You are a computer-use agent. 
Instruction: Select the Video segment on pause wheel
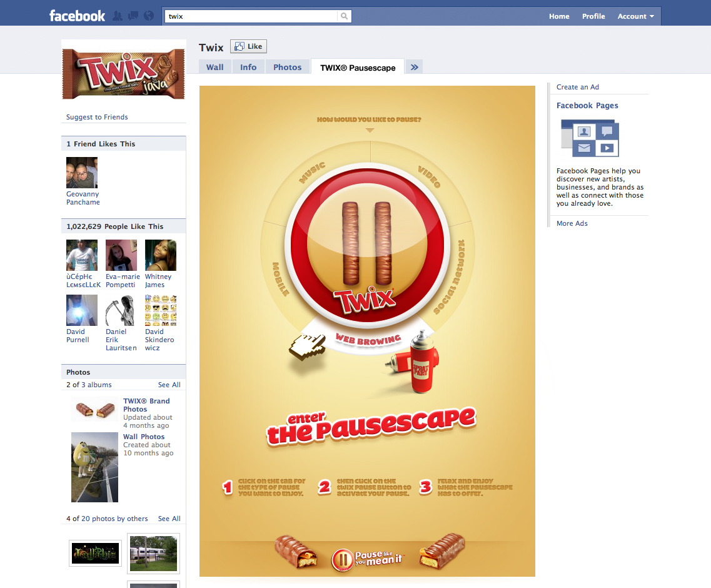429,176
